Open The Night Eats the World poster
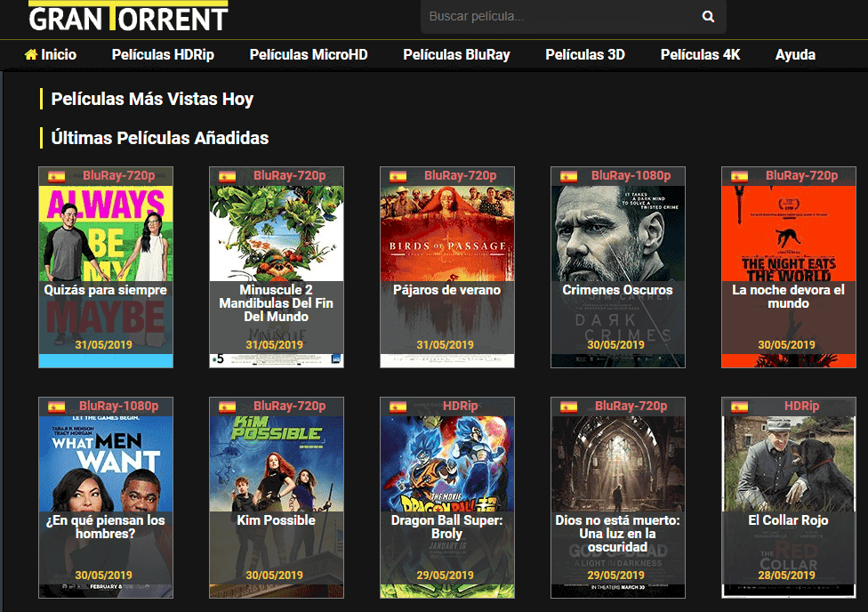 coord(788,267)
